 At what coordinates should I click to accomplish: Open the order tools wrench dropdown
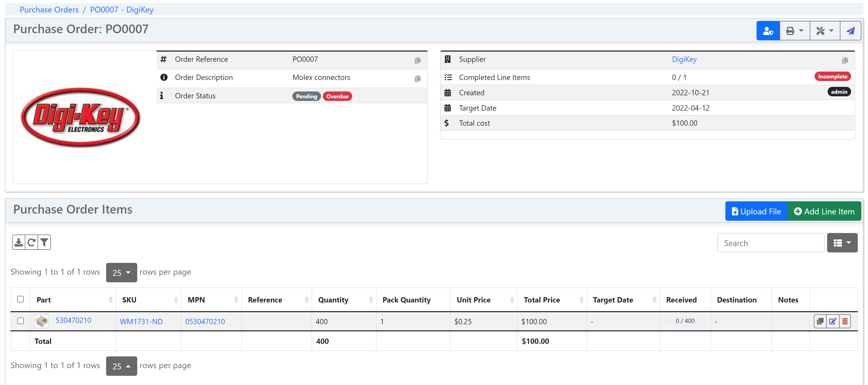click(x=825, y=31)
